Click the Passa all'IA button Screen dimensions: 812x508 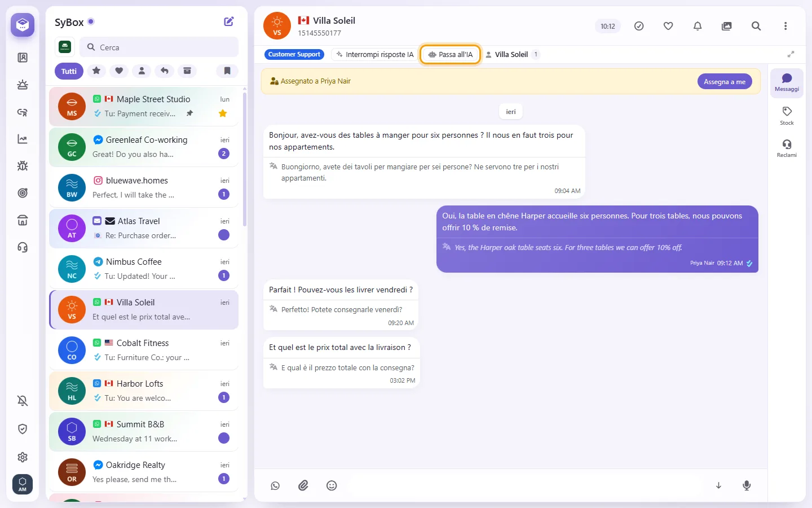451,55
